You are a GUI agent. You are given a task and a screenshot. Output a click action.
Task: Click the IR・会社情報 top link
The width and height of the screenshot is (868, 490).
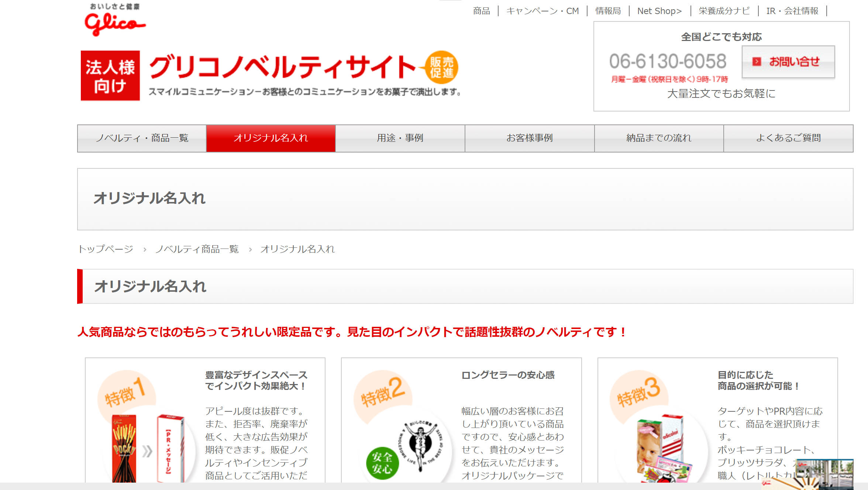(x=792, y=11)
